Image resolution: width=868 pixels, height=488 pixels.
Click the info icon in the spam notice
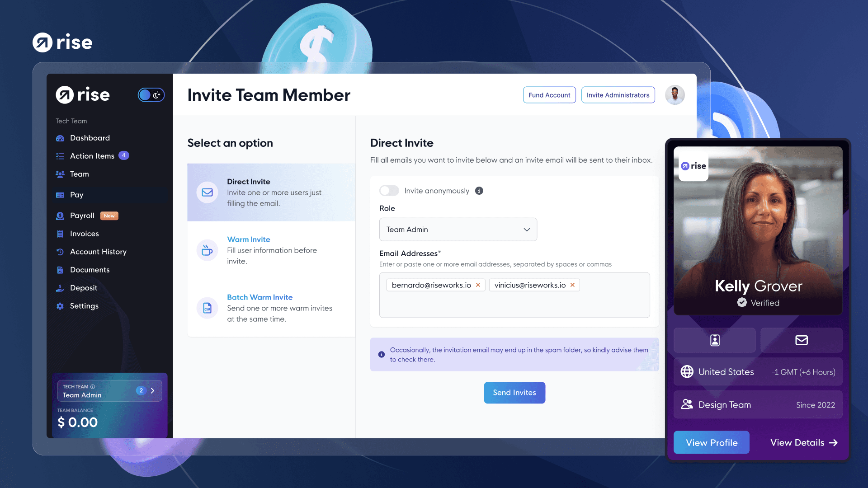382,355
